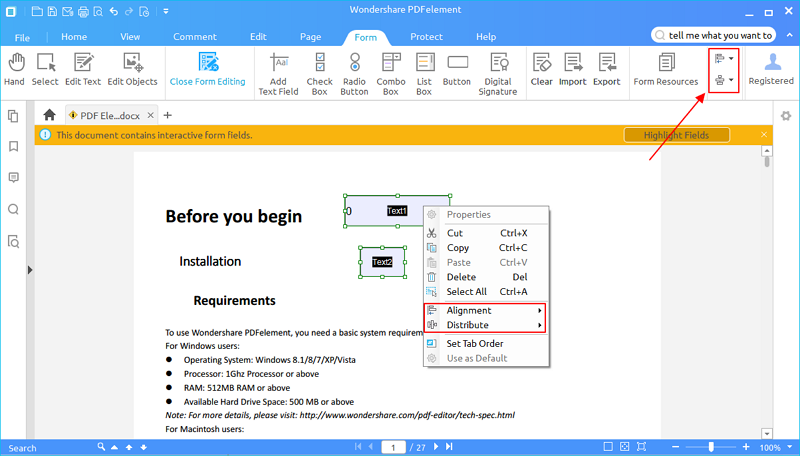This screenshot has width=800, height=456.
Task: Select the Hand tool
Action: pos(14,69)
